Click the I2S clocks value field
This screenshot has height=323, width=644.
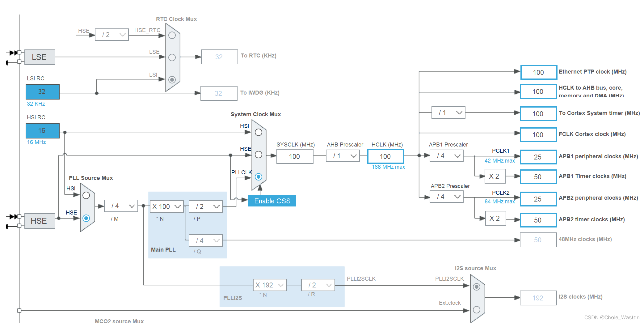[538, 298]
